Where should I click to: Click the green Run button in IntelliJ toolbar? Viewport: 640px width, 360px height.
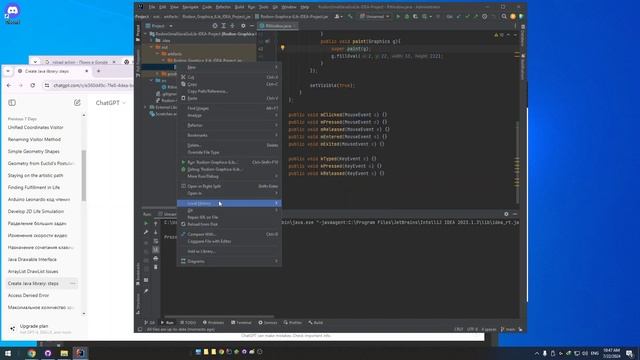coord(398,17)
